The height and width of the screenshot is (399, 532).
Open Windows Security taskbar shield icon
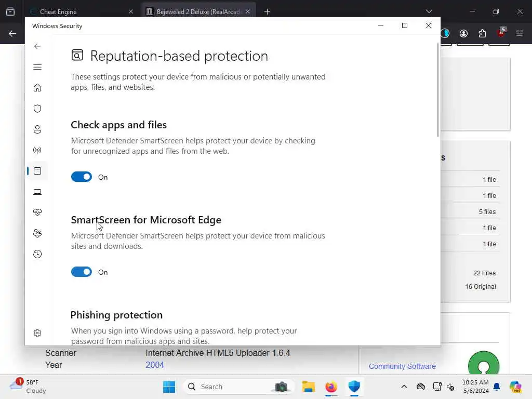(354, 387)
